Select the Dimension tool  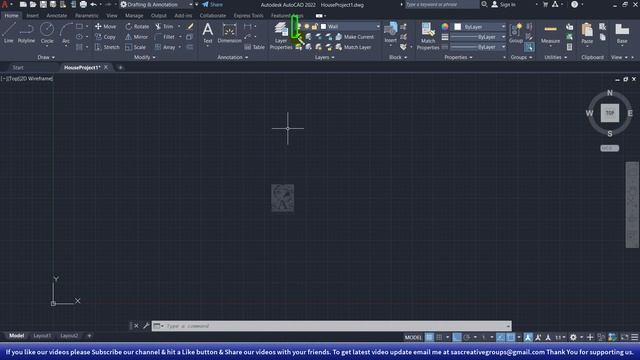click(229, 33)
